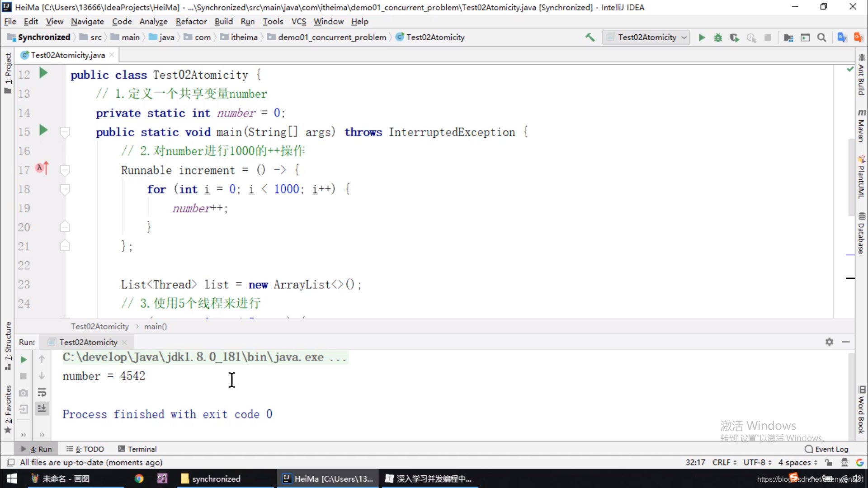
Task: Click the Stop button in the top toolbar
Action: pos(768,38)
